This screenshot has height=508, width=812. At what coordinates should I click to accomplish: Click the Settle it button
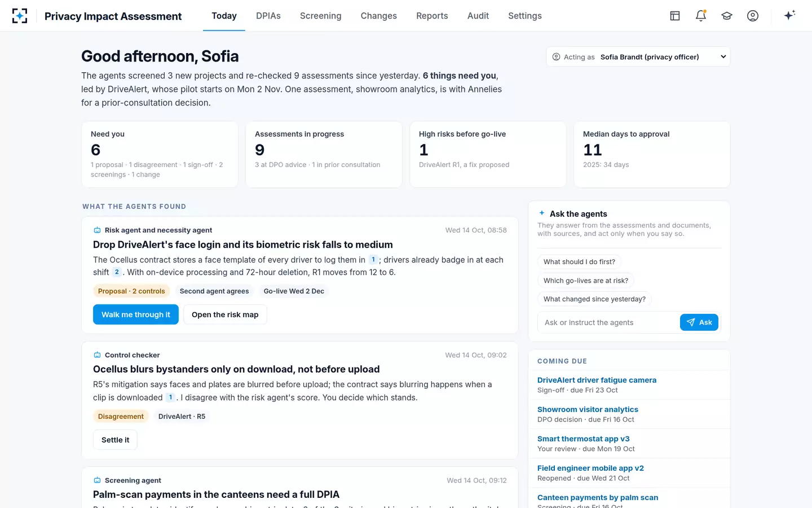coord(115,440)
